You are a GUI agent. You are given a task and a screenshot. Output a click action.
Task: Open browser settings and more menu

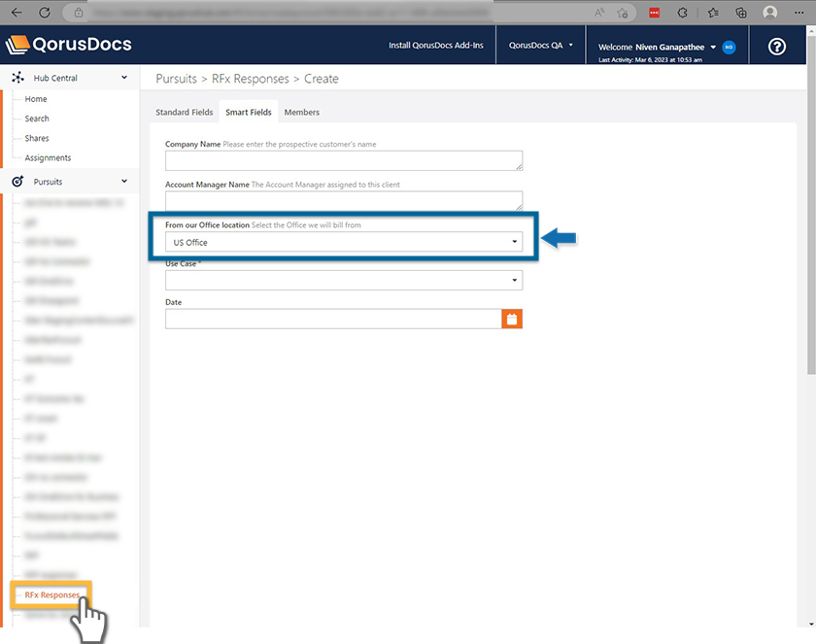coord(799,13)
